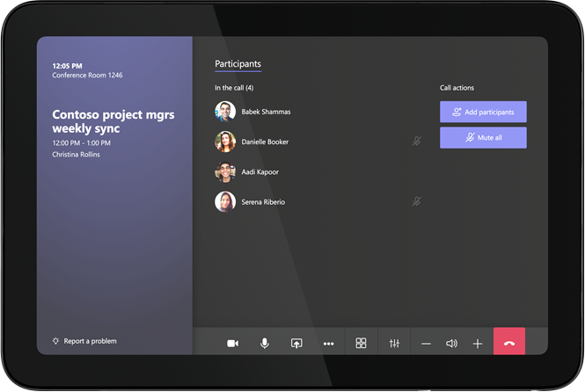Toggle mute icon beside Danielle Booker

[x=416, y=141]
